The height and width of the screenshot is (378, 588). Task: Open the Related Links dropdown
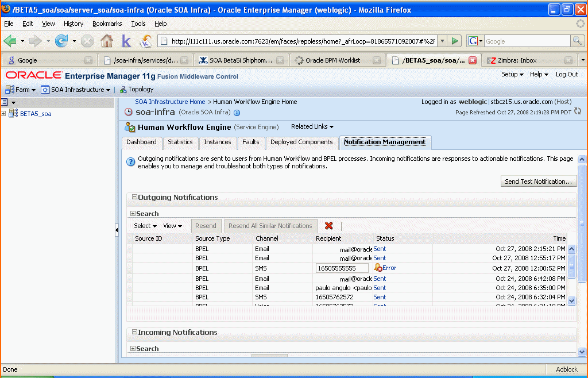[312, 127]
